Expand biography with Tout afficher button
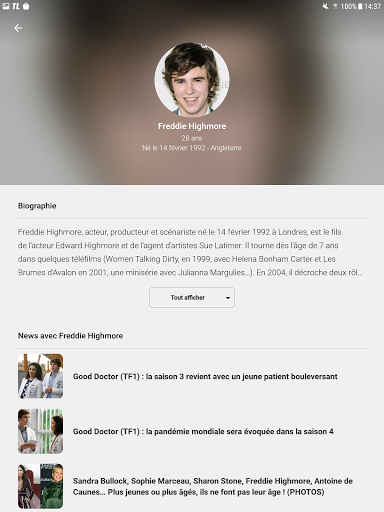This screenshot has height=512, width=384. (192, 297)
